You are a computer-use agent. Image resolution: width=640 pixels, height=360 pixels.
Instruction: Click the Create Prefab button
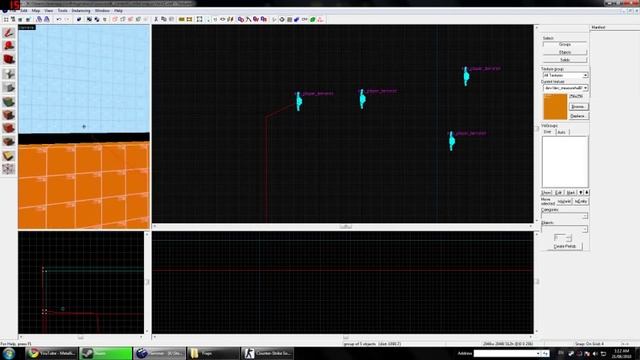(x=565, y=247)
